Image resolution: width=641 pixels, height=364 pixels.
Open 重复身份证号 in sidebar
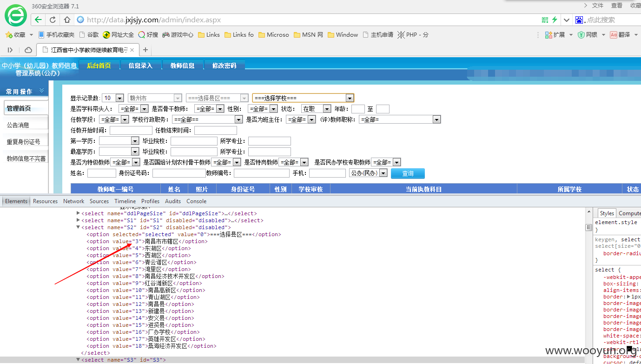(x=26, y=142)
